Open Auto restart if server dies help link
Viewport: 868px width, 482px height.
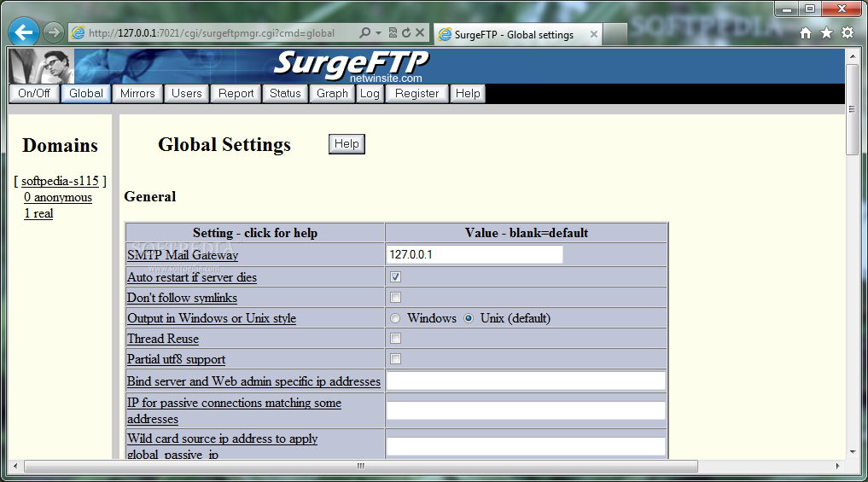coord(192,277)
